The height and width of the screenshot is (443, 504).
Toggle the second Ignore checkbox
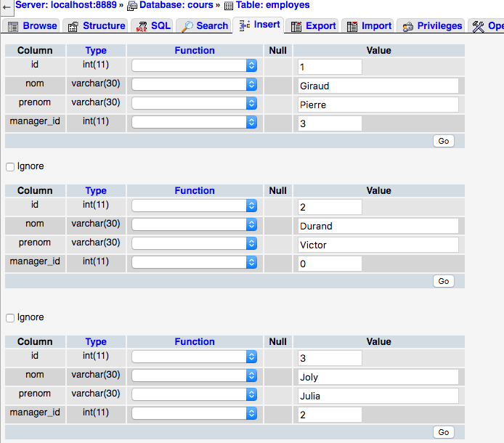(10, 318)
